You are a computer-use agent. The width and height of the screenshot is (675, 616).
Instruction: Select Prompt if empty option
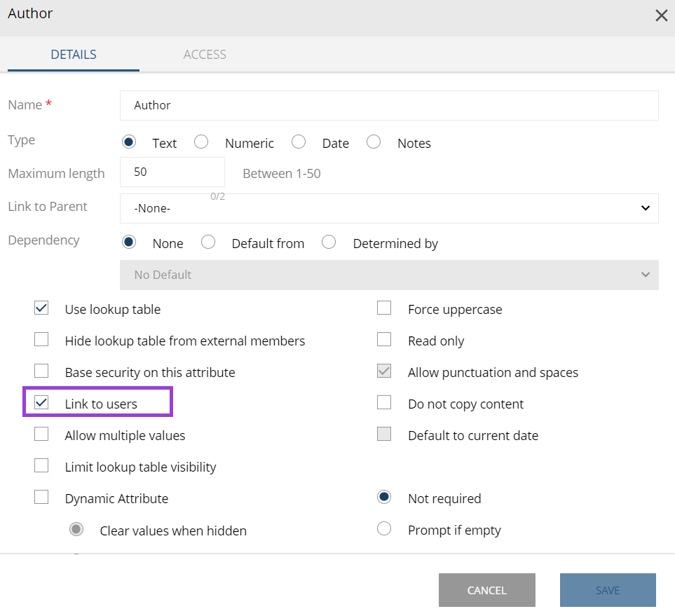pyautogui.click(x=384, y=529)
